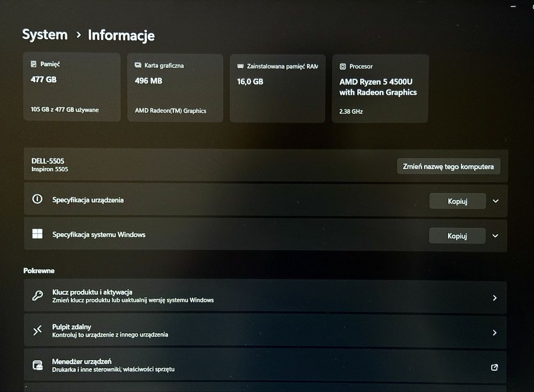Open the Karta graficzna 496 MB card

point(175,88)
